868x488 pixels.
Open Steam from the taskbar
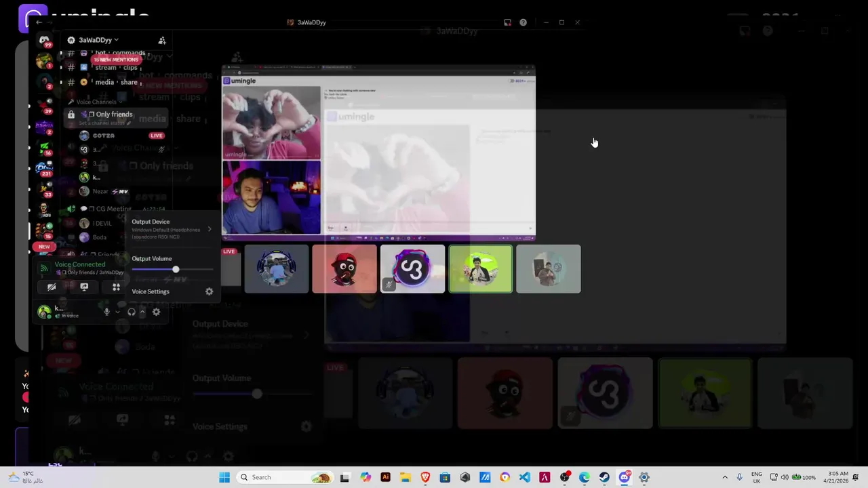(x=604, y=477)
